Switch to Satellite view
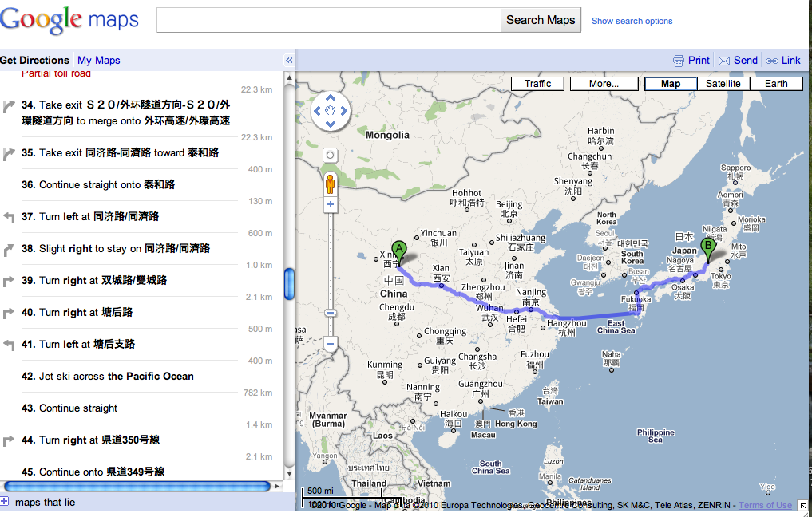This screenshot has width=812, height=517. click(x=723, y=84)
